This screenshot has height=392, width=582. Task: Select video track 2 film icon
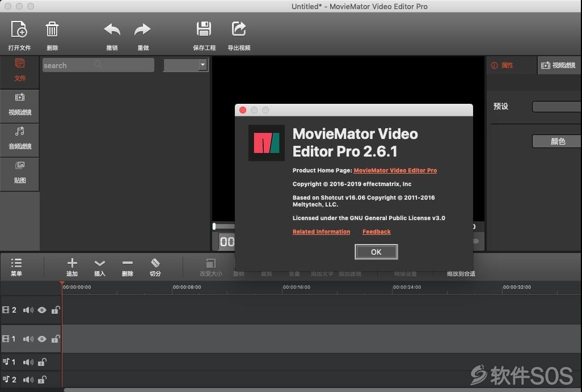click(6, 310)
